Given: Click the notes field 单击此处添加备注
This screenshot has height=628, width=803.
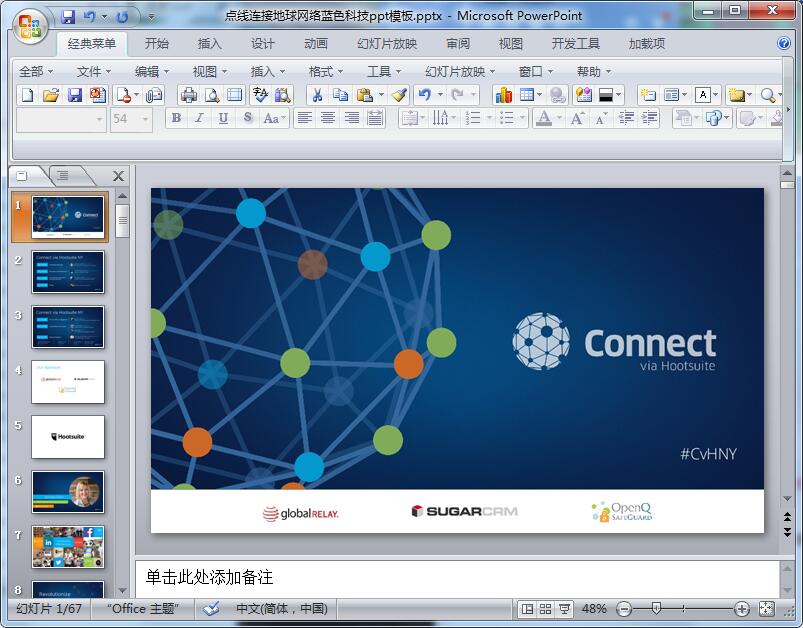Looking at the screenshot, I should click(457, 578).
